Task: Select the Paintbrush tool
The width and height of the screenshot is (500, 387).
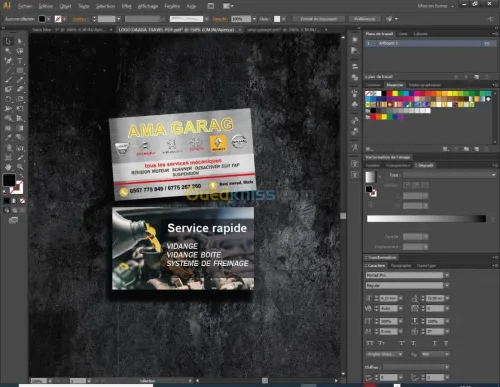Action: pyautogui.click(x=8, y=80)
